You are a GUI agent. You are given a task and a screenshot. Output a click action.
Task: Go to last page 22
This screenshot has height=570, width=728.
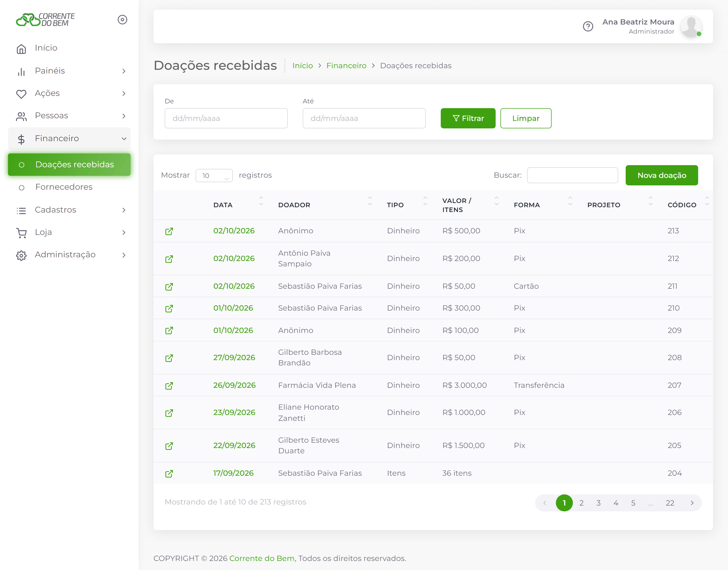pyautogui.click(x=670, y=503)
